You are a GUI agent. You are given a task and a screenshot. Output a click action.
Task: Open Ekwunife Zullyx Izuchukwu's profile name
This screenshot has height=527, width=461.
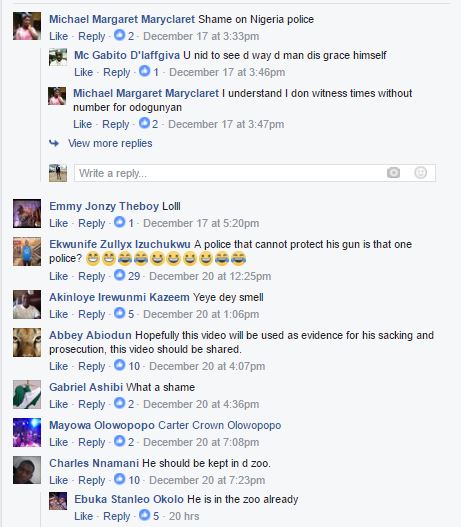[120, 244]
